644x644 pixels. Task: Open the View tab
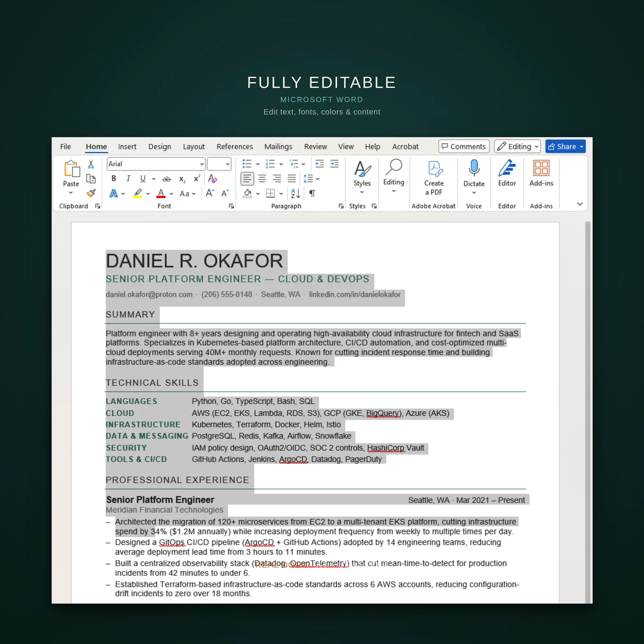(346, 146)
